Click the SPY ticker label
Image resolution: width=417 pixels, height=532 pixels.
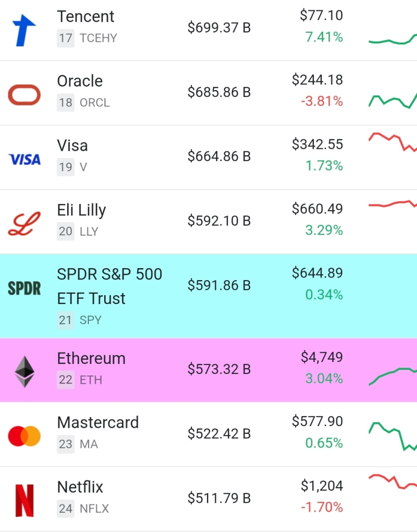pyautogui.click(x=91, y=320)
